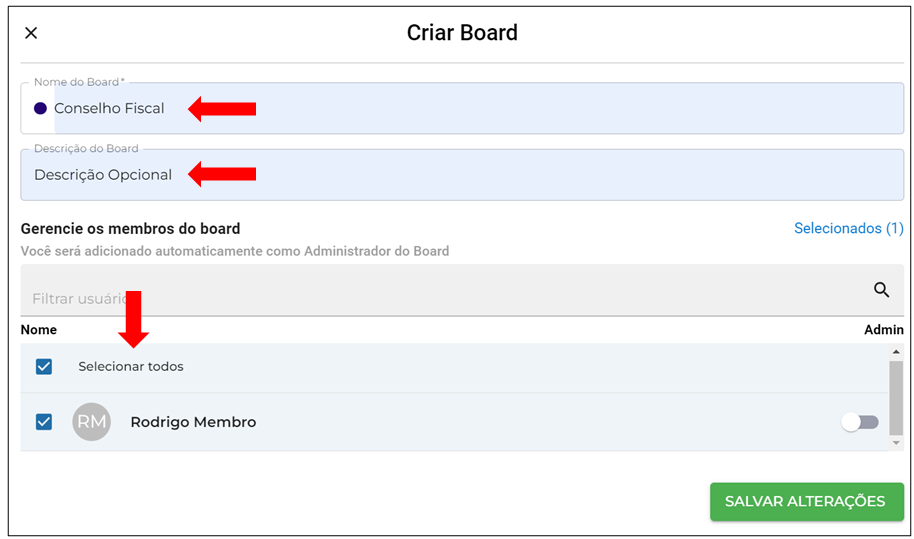The image size is (914, 539).
Task: Click the members list scrollbar thumb
Action: click(x=896, y=398)
